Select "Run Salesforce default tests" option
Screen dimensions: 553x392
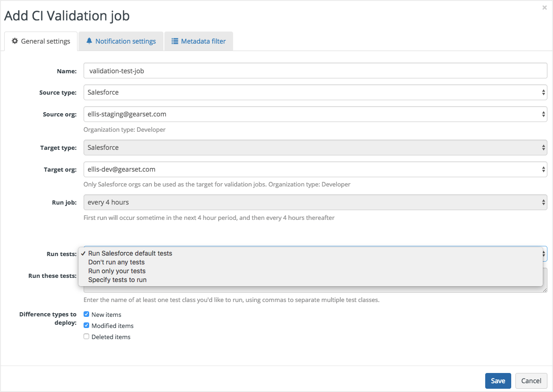point(130,253)
